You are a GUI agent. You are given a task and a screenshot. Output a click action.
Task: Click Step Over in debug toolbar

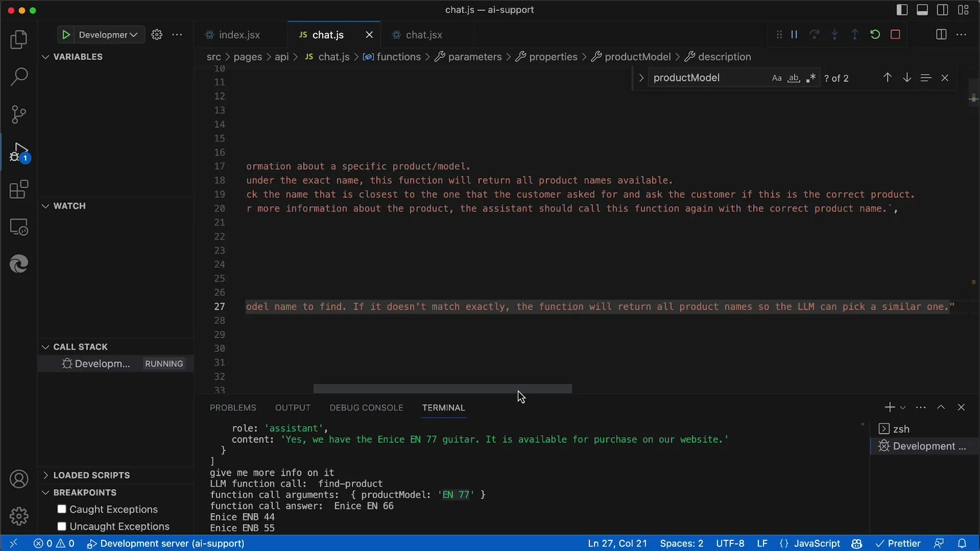(x=814, y=35)
